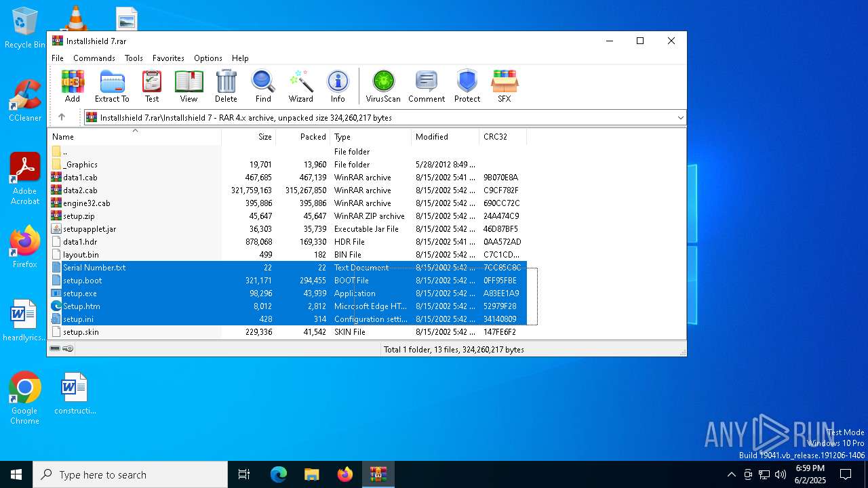Image resolution: width=868 pixels, height=488 pixels.
Task: Open the Find tool
Action: 263,86
